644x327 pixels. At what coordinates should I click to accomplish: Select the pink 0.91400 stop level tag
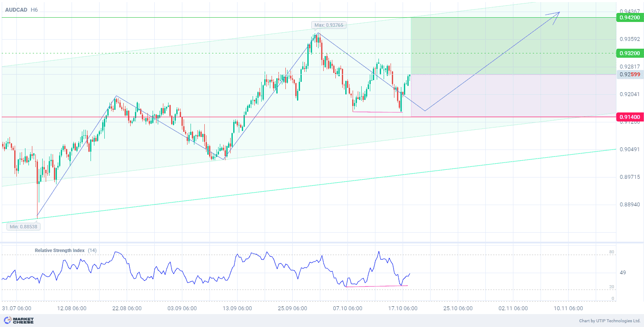630,117
